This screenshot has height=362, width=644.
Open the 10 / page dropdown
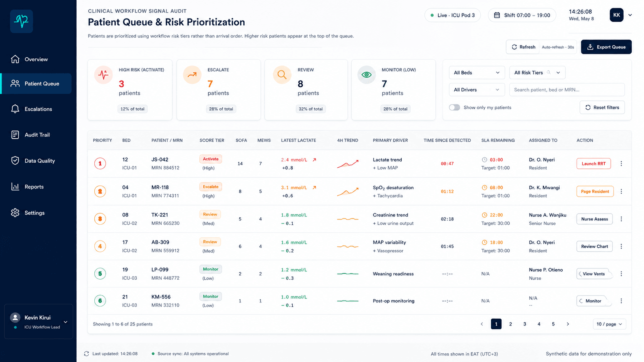pyautogui.click(x=609, y=324)
